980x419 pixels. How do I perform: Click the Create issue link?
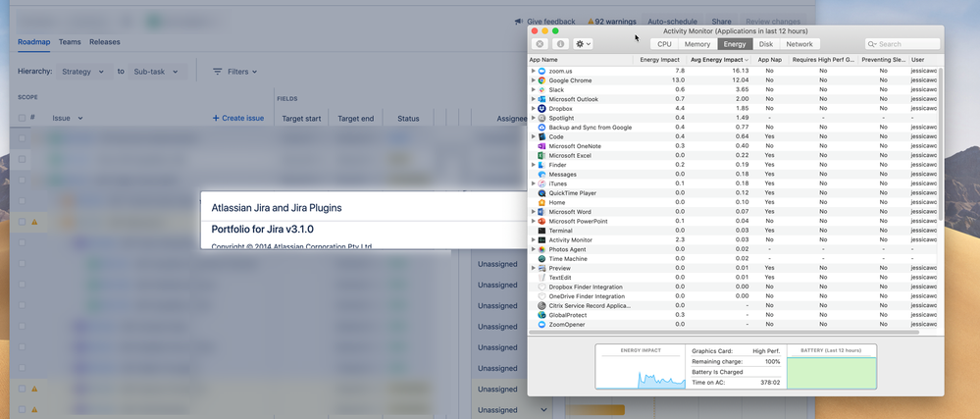pyautogui.click(x=238, y=118)
